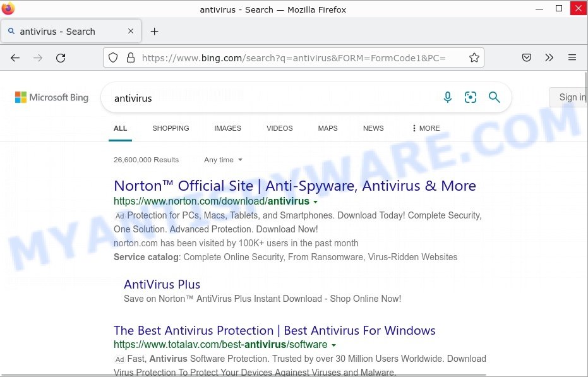View site security padlock info
This screenshot has width=588, height=377.
[x=131, y=57]
